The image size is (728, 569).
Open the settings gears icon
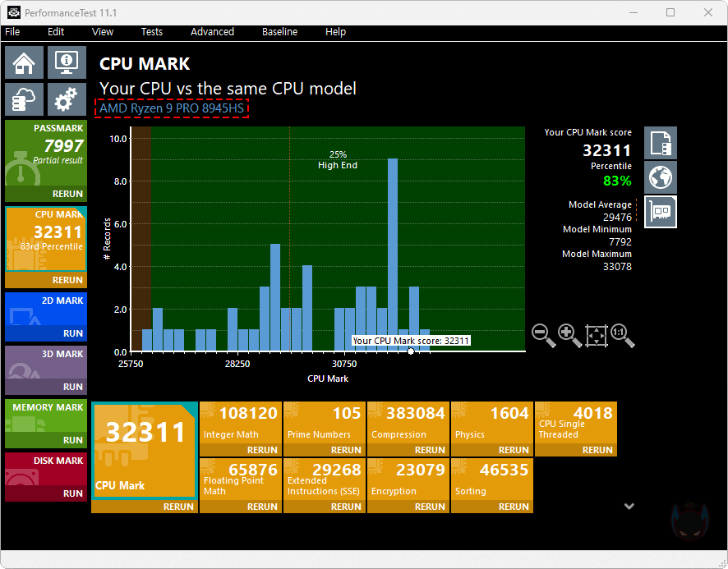click(67, 99)
